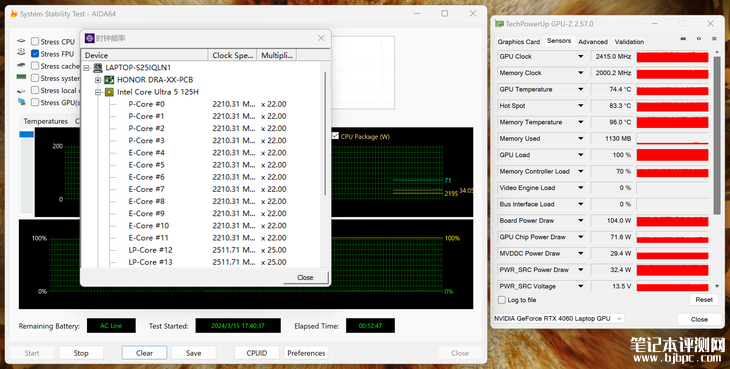Click the LAPTOP-S25IQLN1 computer icon

[x=98, y=68]
